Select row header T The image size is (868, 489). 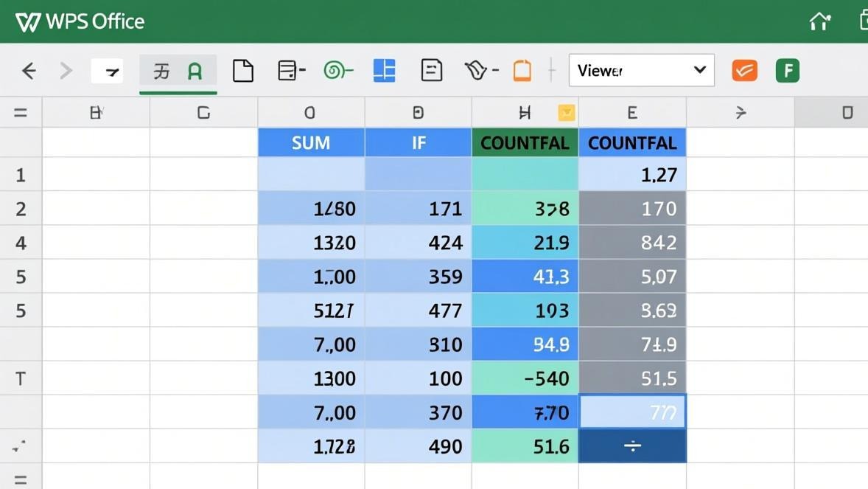click(21, 378)
